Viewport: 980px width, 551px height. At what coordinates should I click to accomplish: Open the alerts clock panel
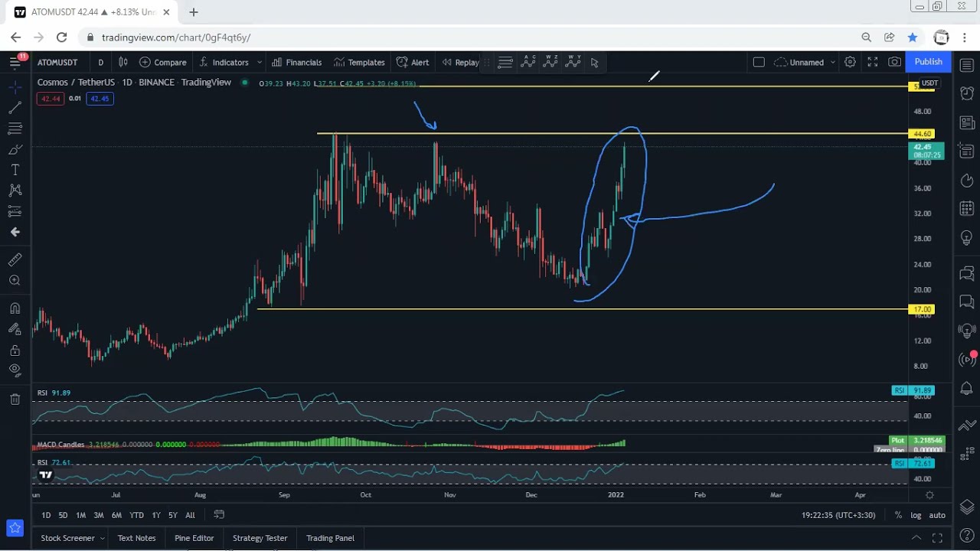[967, 93]
